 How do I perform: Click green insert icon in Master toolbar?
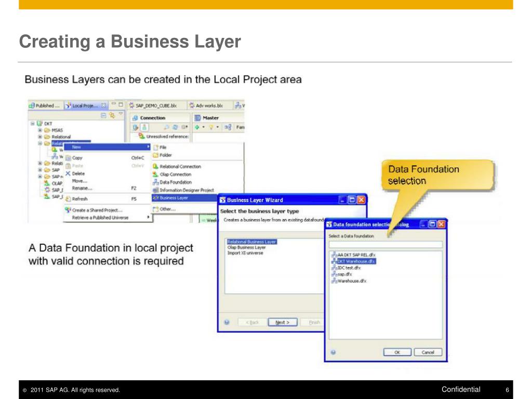point(197,127)
